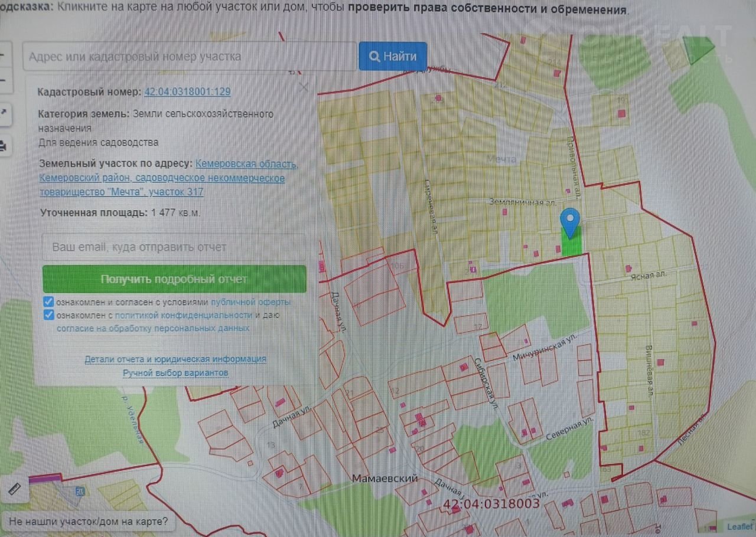Viewport: 756px width, 537px height.
Task: Click the email input field for report
Action: (174, 247)
